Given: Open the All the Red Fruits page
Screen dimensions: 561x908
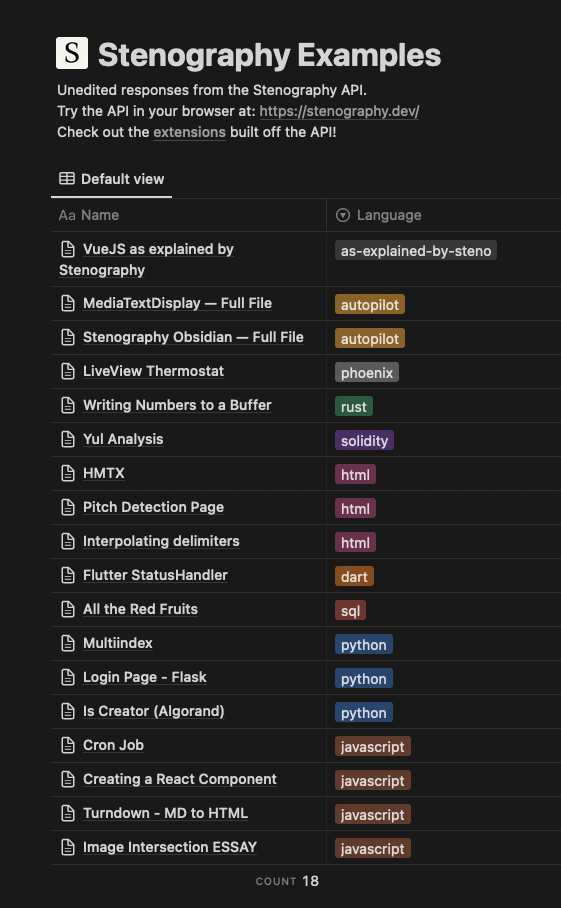Looking at the screenshot, I should click(140, 609).
